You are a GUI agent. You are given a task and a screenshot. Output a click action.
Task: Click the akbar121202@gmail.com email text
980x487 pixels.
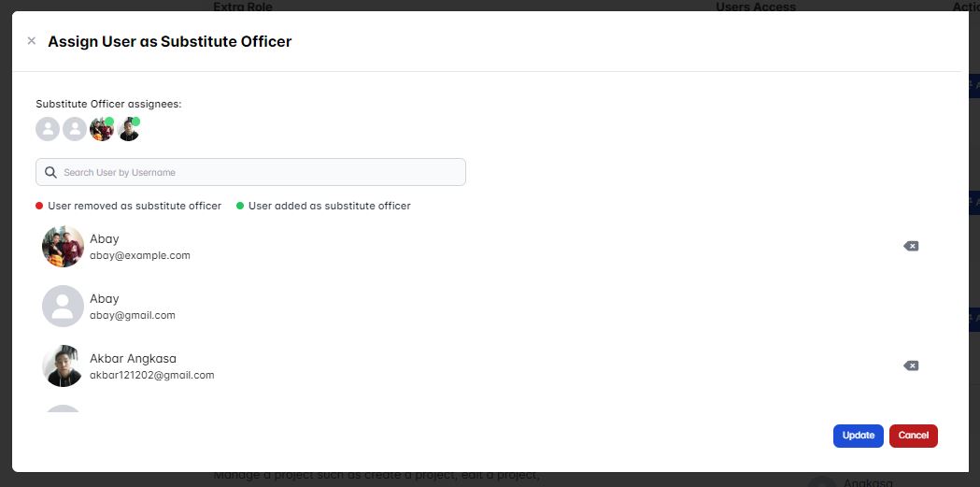coord(152,375)
